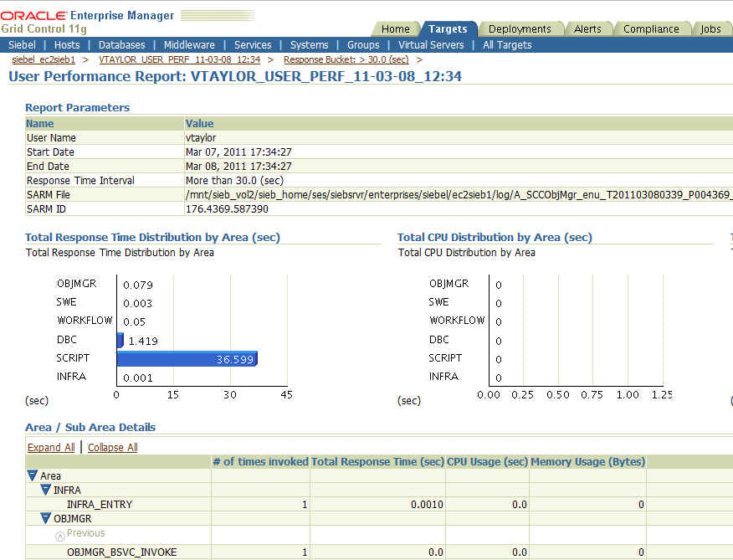Click the DBC bar showing 1.419
The height and width of the screenshot is (560, 733).
[x=120, y=340]
